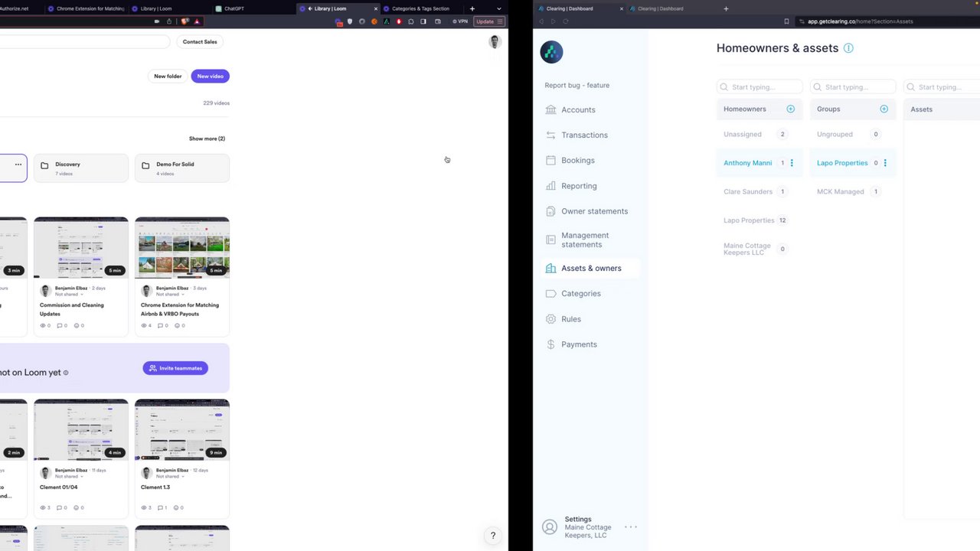Click the Assets & owners icon
Screen dimensions: 980x551
click(550, 268)
